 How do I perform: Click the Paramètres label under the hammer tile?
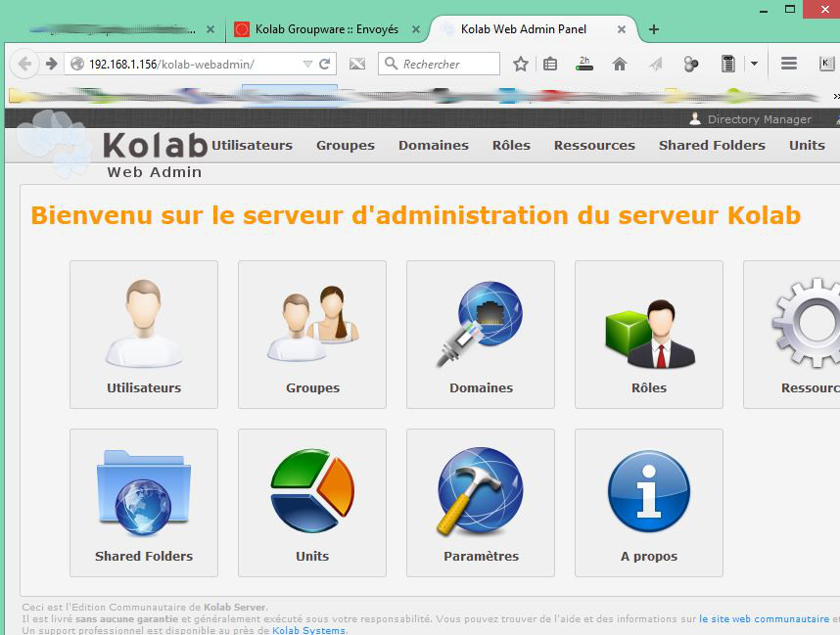[x=481, y=556]
